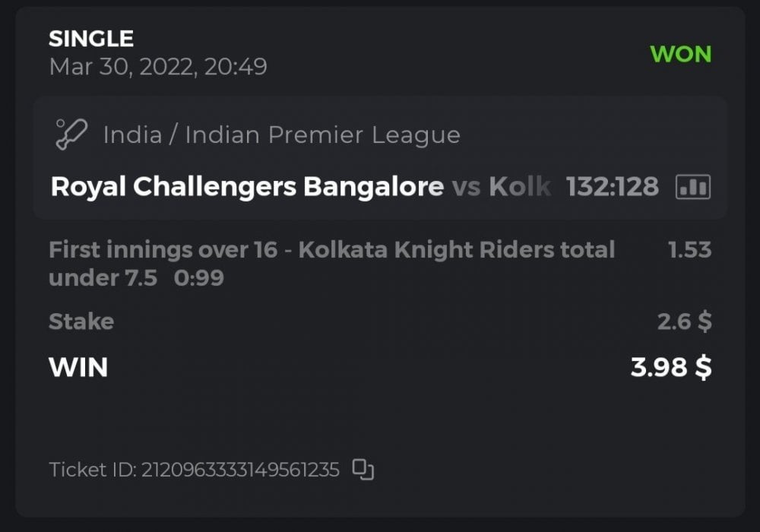This screenshot has width=760, height=532.
Task: Open India / Indian Premier League link
Action: click(281, 135)
